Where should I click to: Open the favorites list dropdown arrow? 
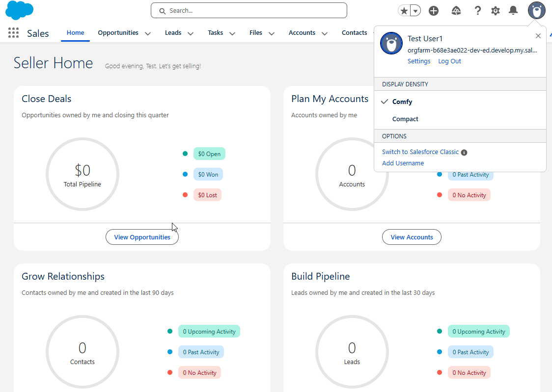415,10
